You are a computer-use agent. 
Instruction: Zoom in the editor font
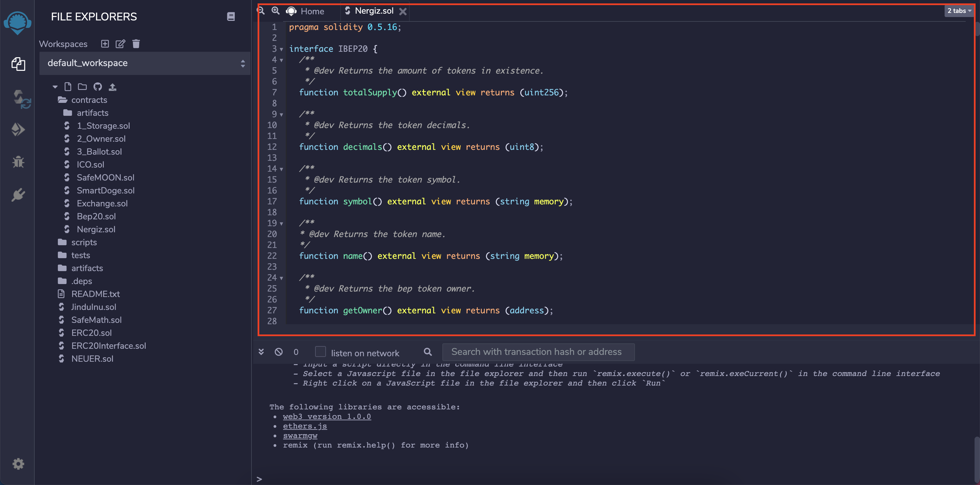pyautogui.click(x=275, y=11)
